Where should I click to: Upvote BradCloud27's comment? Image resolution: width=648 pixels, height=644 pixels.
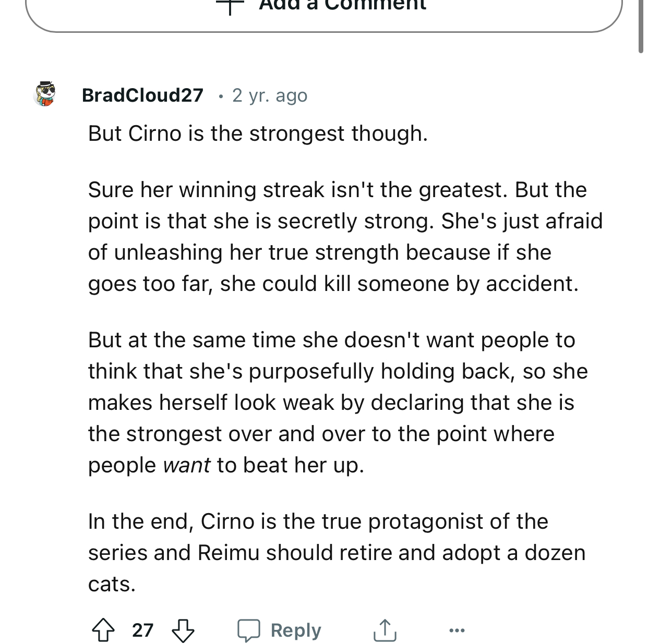coord(103,630)
